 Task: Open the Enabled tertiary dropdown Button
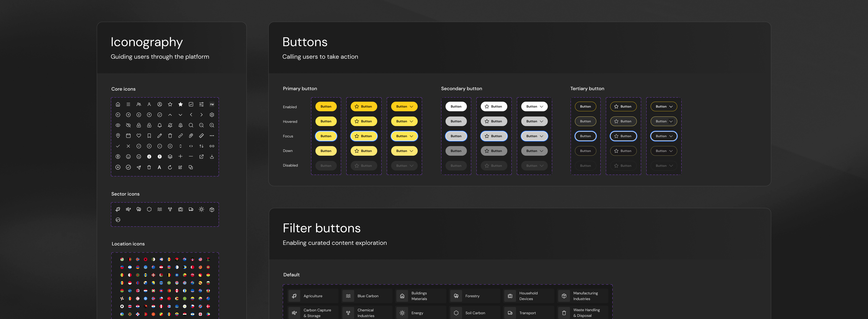point(664,106)
